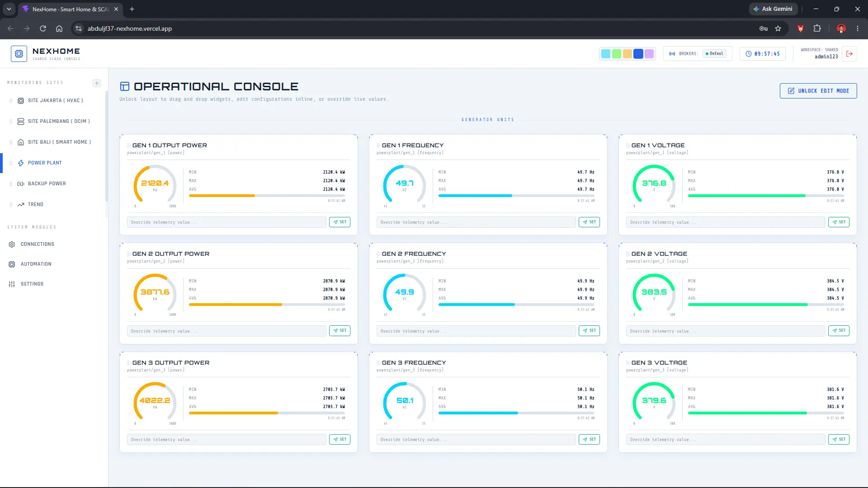The image size is (868, 488).
Task: Close the NexHome browser tab
Action: (116, 9)
